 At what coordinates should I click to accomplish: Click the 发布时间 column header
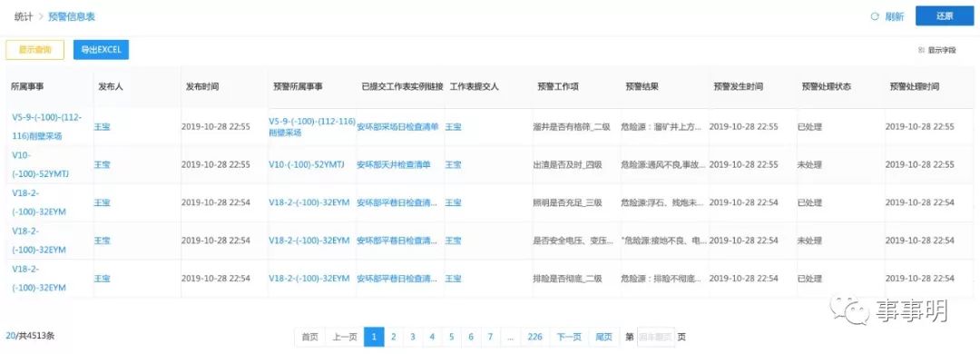pyautogui.click(x=202, y=87)
